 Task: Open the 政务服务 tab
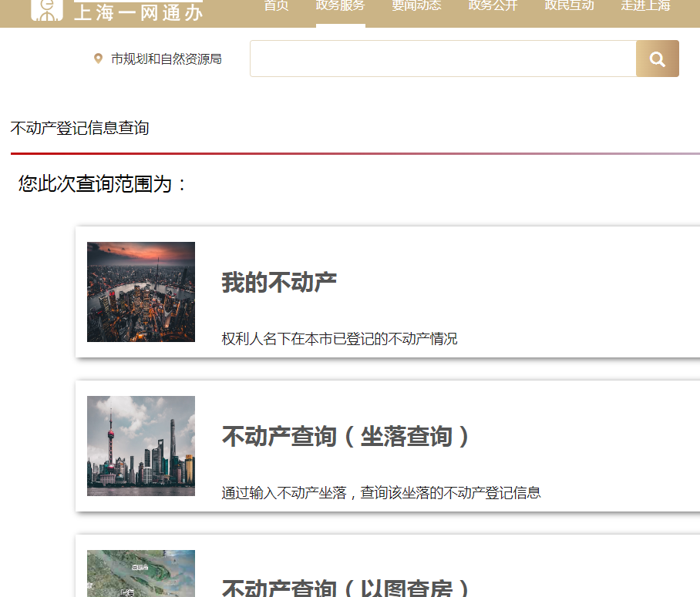click(340, 6)
